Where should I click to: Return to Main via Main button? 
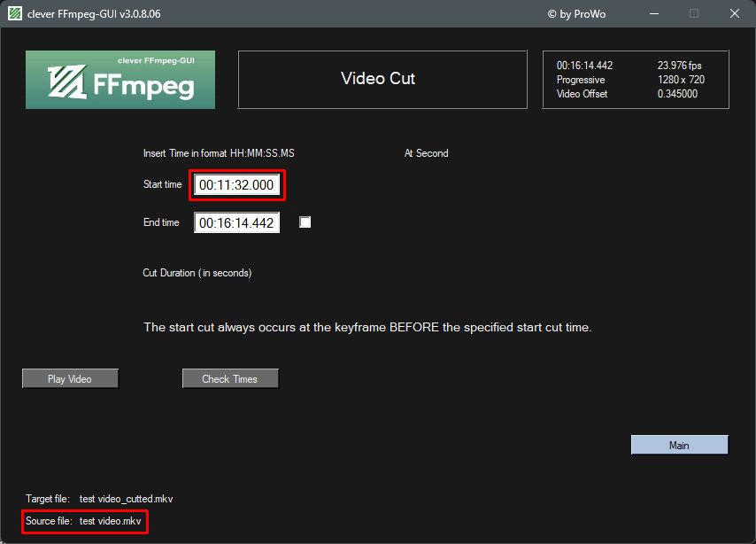point(679,445)
